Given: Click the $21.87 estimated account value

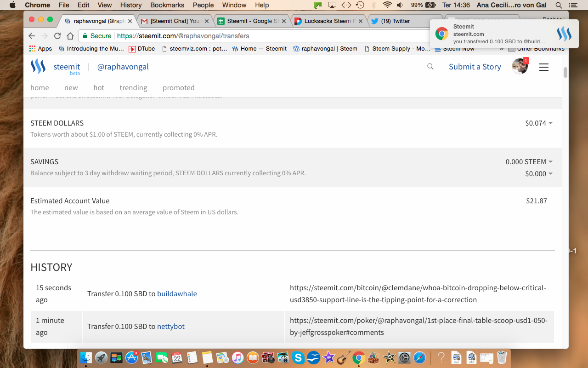Looking at the screenshot, I should (x=537, y=201).
